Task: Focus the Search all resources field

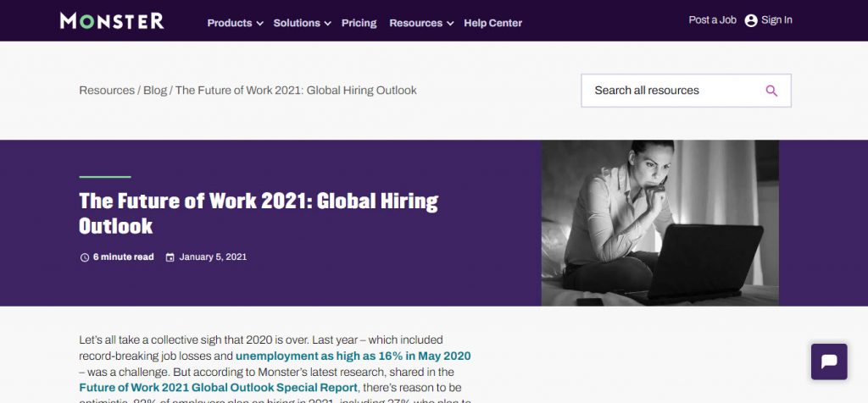Action: click(686, 91)
